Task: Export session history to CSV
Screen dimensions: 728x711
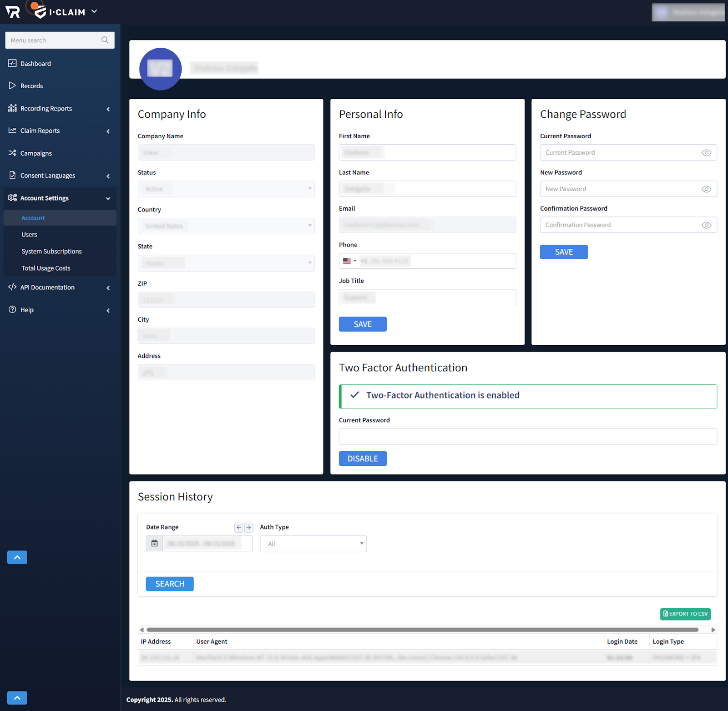Action: coord(685,614)
